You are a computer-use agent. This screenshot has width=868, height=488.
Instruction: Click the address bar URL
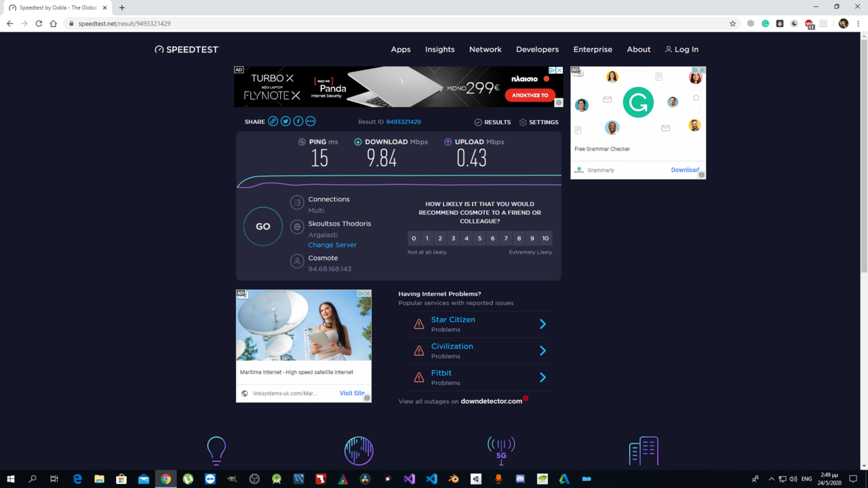pyautogui.click(x=124, y=23)
